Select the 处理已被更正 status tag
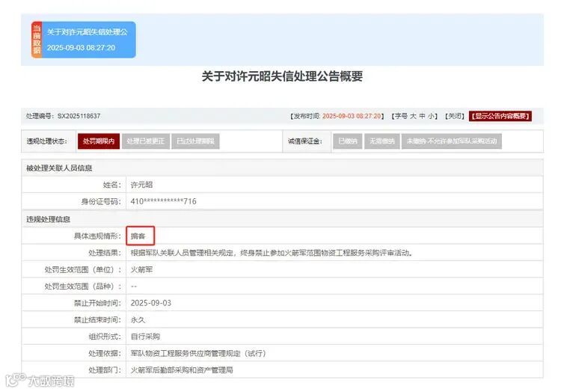Image resolution: width=561 pixels, height=392 pixels. click(x=146, y=141)
